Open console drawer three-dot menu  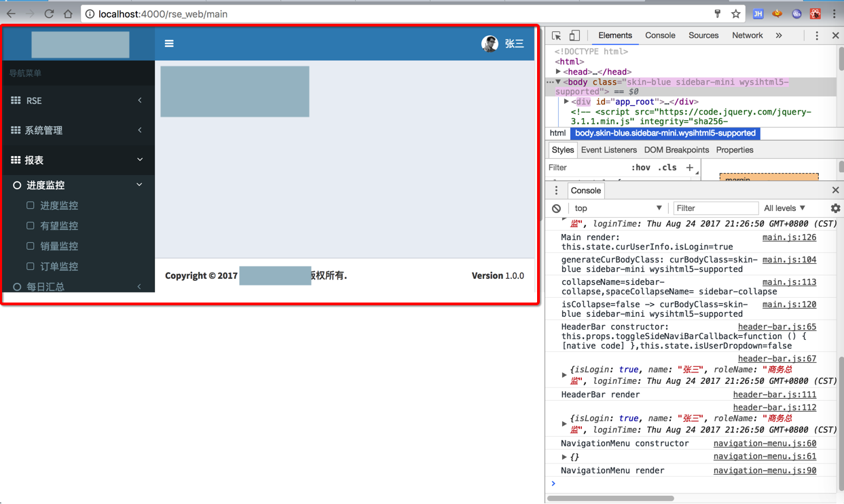point(556,191)
